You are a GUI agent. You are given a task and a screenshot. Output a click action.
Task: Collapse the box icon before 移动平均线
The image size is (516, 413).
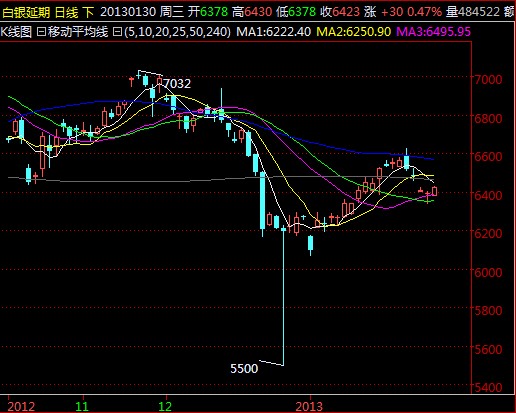click(41, 32)
